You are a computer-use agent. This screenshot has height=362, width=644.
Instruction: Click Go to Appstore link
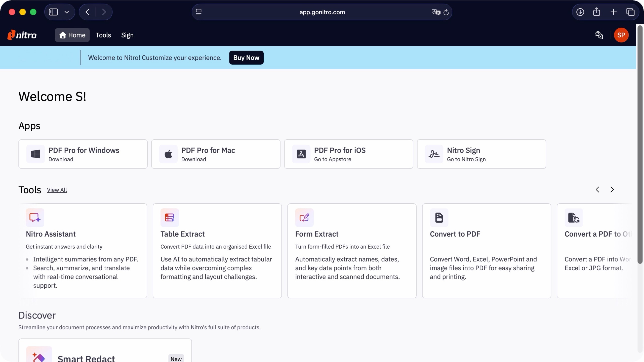click(x=333, y=159)
